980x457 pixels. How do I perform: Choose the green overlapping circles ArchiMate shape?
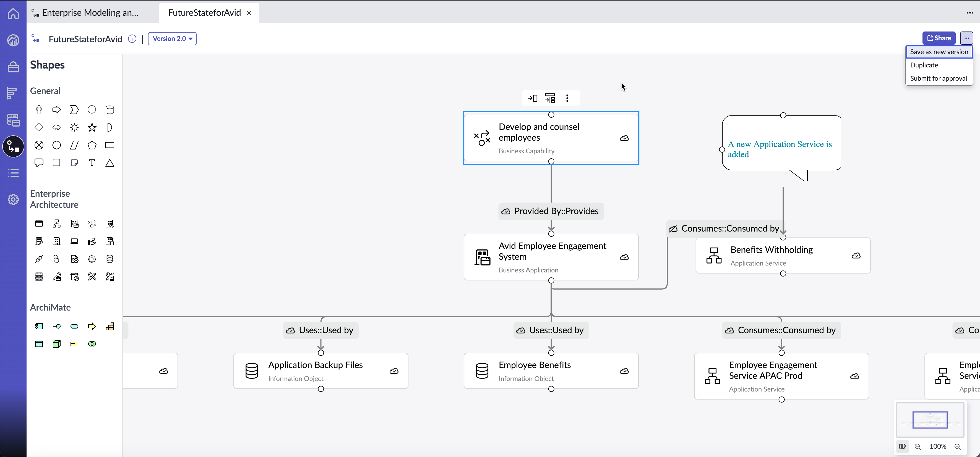(92, 344)
